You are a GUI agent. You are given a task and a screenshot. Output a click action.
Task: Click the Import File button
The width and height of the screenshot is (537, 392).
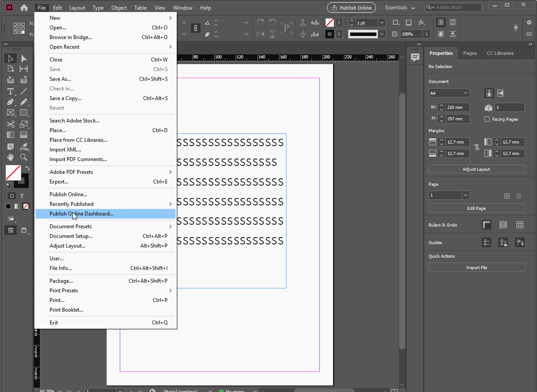(476, 267)
